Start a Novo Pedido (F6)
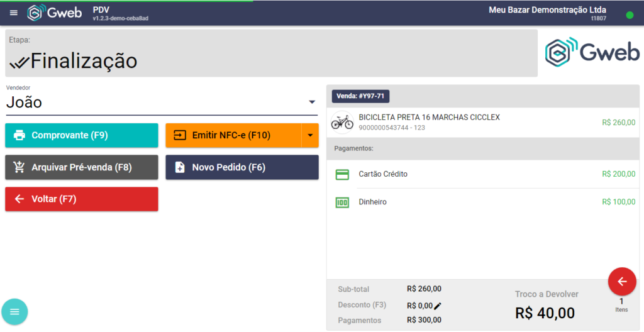This screenshot has width=644, height=332. (x=242, y=167)
